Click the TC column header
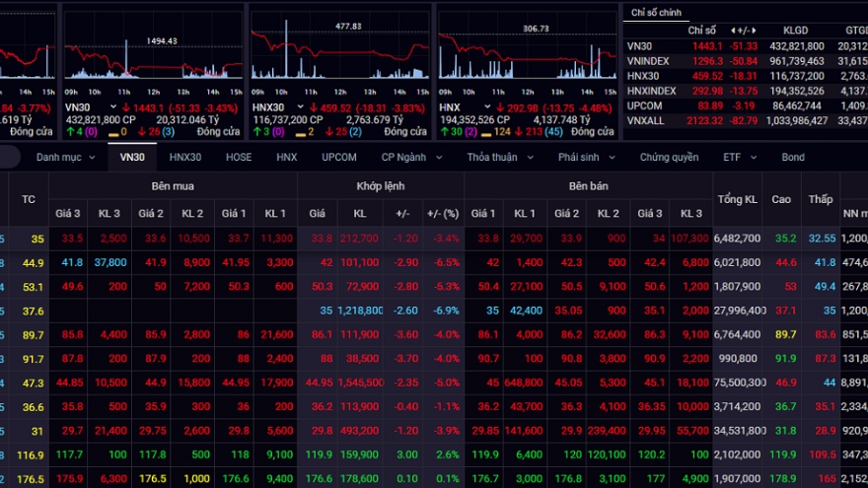 29,199
